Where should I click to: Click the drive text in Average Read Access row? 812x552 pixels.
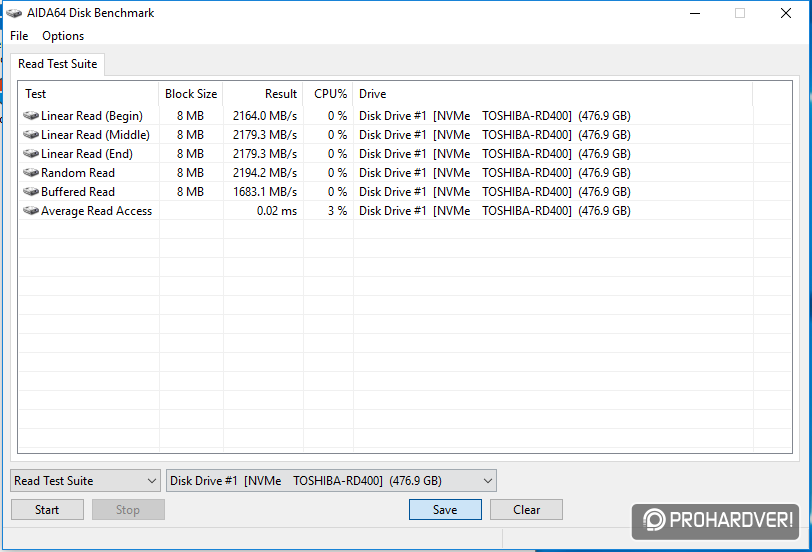[495, 211]
